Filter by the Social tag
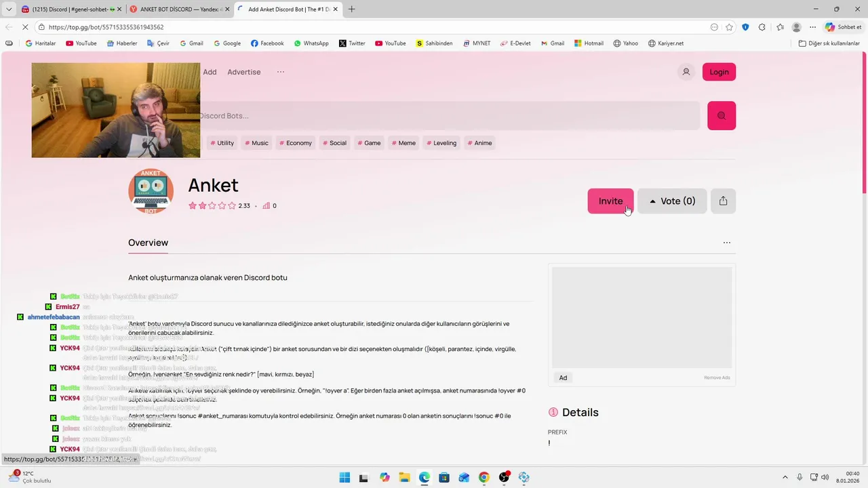This screenshot has width=868, height=488. click(x=334, y=143)
